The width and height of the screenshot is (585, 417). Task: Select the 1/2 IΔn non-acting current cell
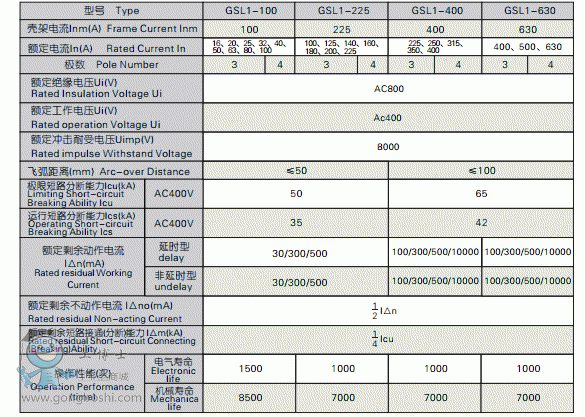click(x=388, y=311)
